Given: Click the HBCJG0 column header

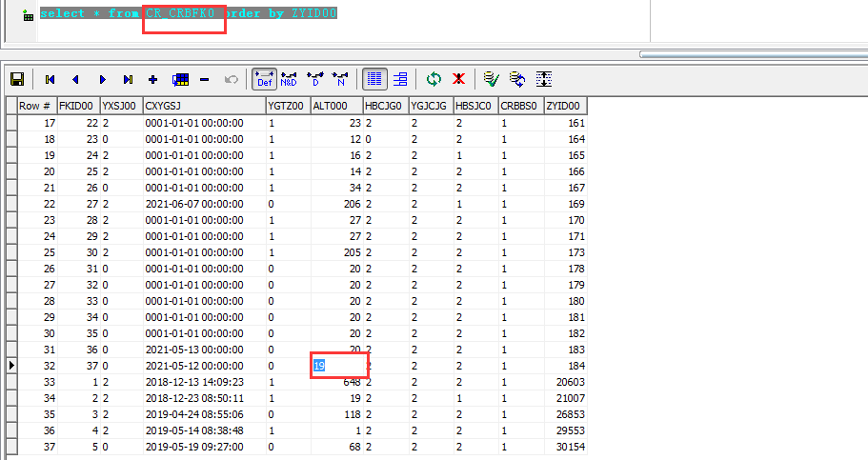Looking at the screenshot, I should [385, 106].
